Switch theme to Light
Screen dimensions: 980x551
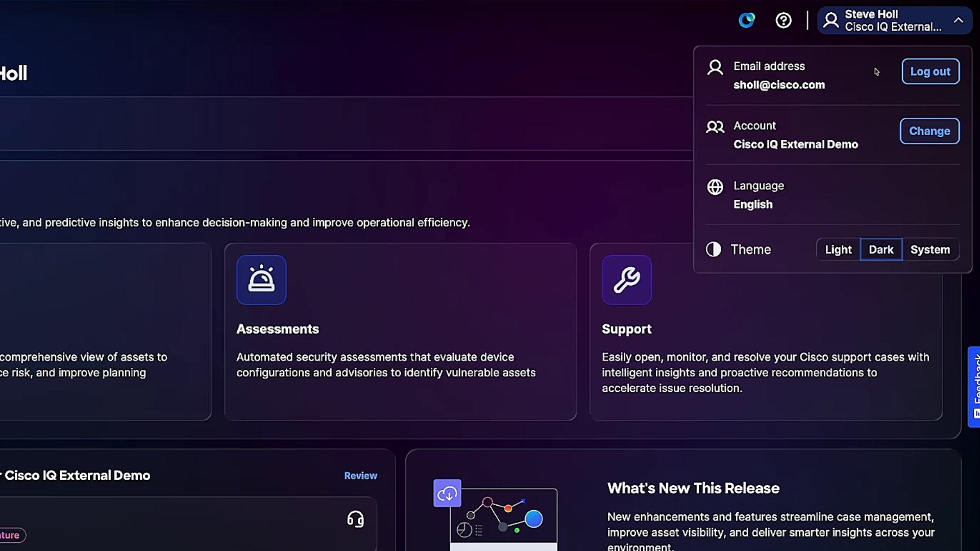(838, 249)
